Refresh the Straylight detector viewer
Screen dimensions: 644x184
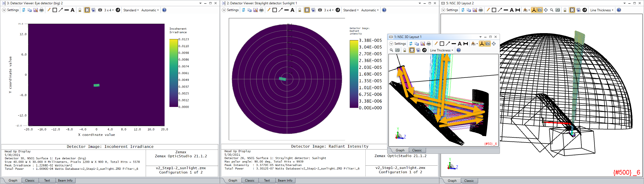click(x=243, y=10)
